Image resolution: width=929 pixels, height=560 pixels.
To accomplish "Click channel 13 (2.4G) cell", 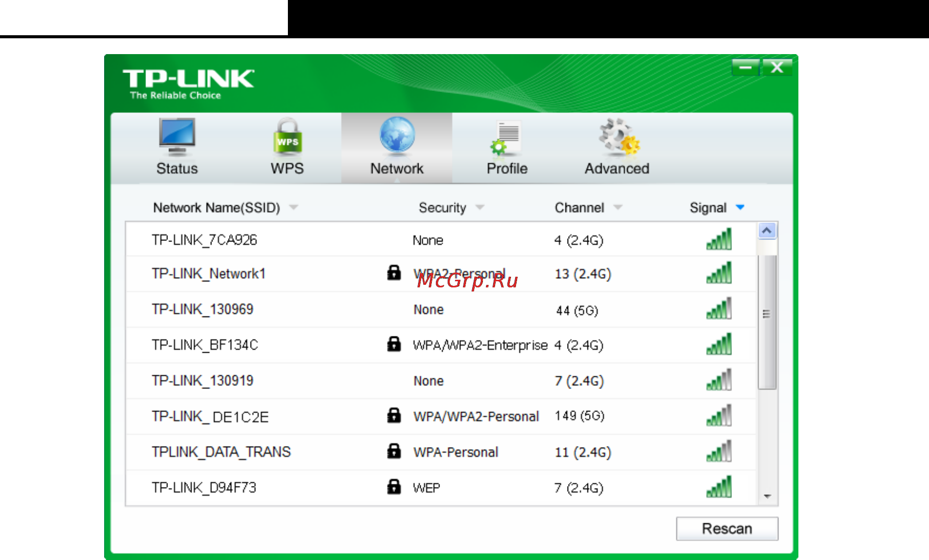I will click(x=583, y=274).
